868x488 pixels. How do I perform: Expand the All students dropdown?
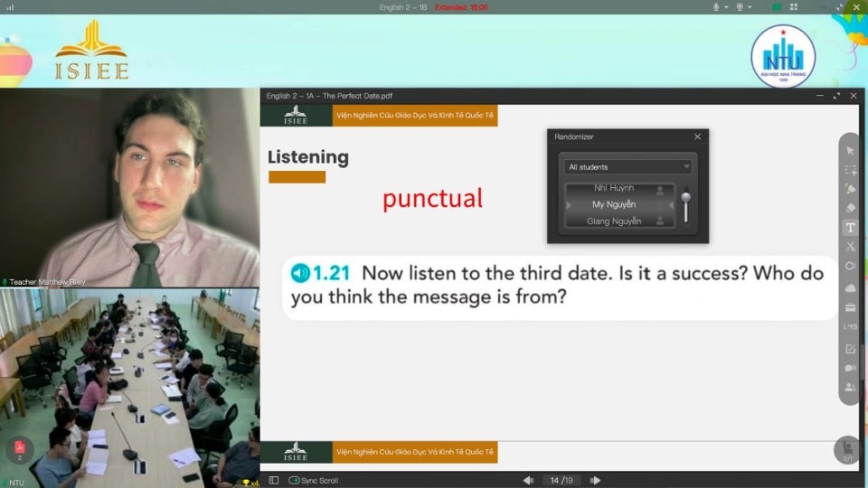(627, 166)
